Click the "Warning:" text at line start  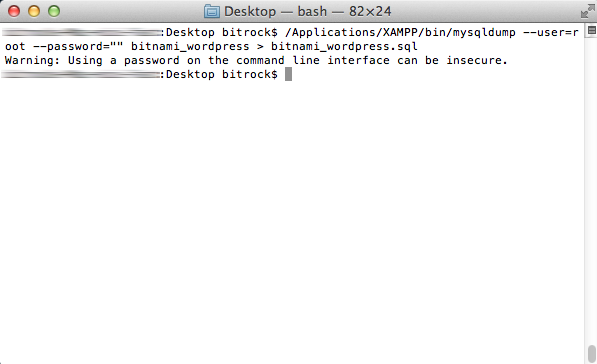[x=32, y=61]
